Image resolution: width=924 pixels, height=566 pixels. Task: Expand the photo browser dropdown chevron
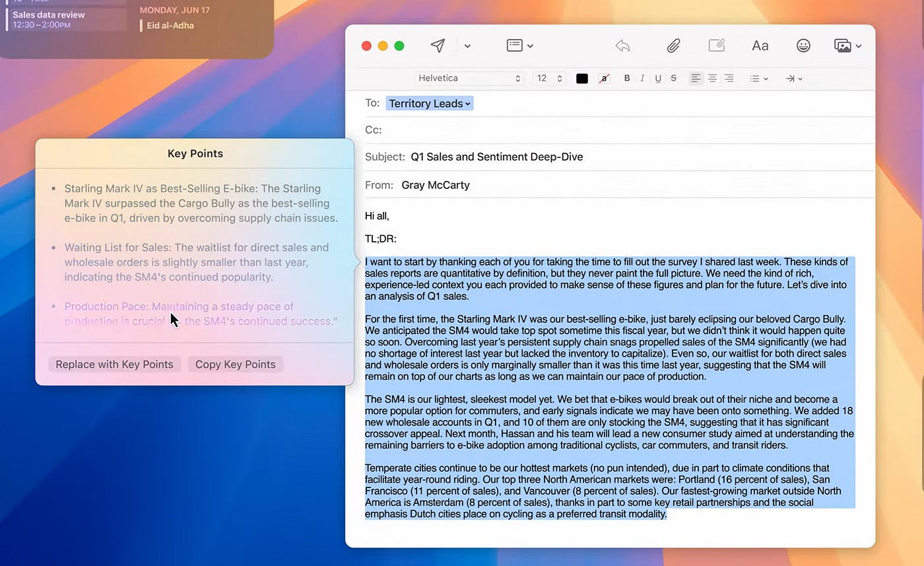[x=859, y=46]
